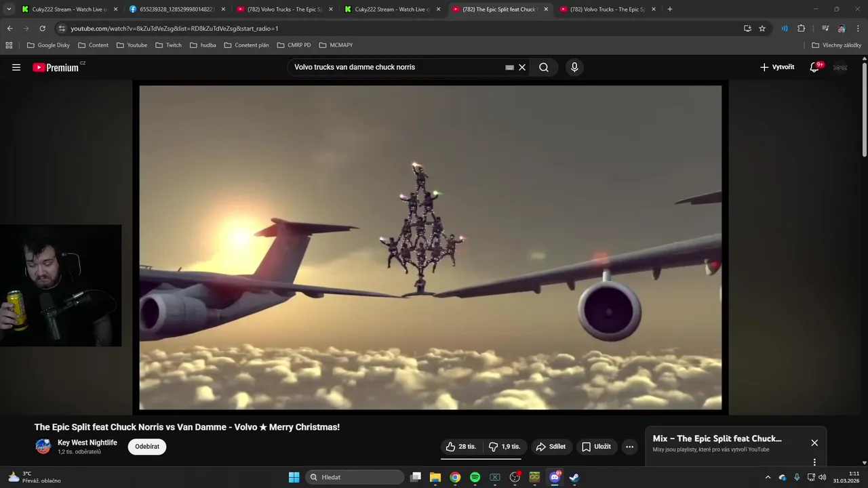Open Chrome profile avatar
The width and height of the screenshot is (868, 488).
842,28
